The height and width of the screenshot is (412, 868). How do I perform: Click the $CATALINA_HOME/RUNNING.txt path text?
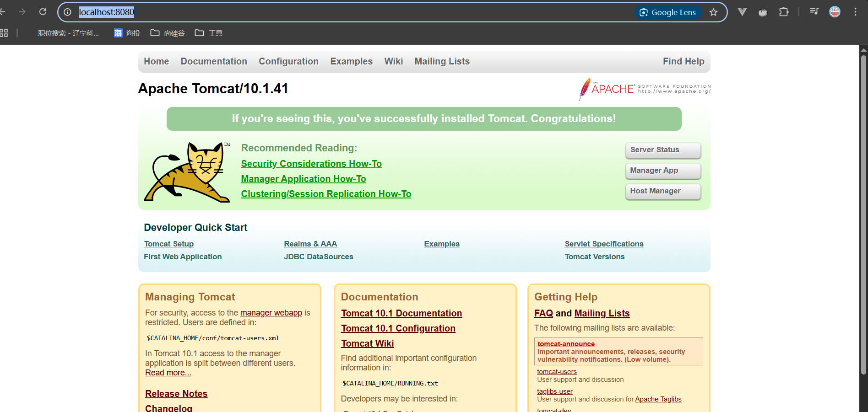(390, 384)
